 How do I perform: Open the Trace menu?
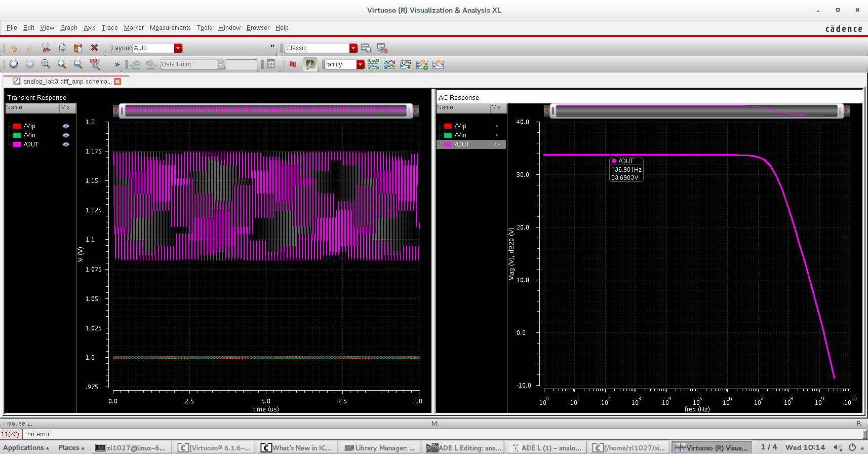tap(109, 28)
